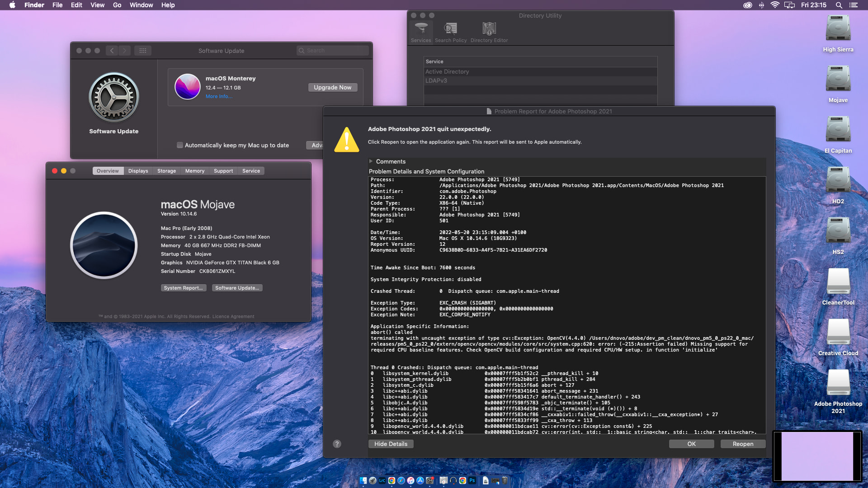Open Search Policy in Directory Utility
This screenshot has width=868, height=488.
(x=451, y=33)
